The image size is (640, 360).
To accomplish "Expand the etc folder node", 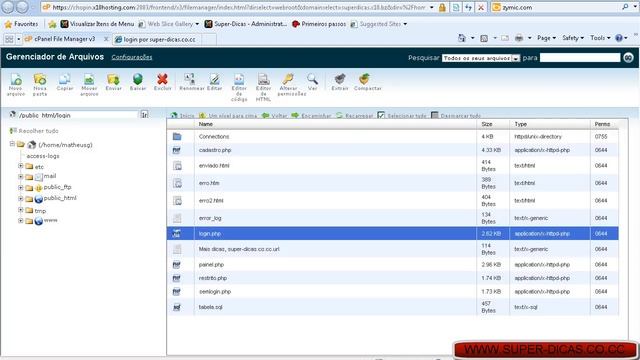I will pos(20,166).
